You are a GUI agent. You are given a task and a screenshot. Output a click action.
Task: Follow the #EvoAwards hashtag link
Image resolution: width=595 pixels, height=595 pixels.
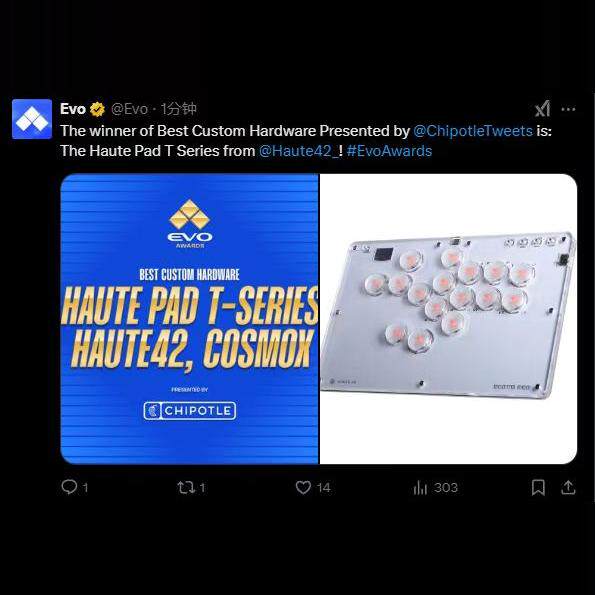pos(389,151)
